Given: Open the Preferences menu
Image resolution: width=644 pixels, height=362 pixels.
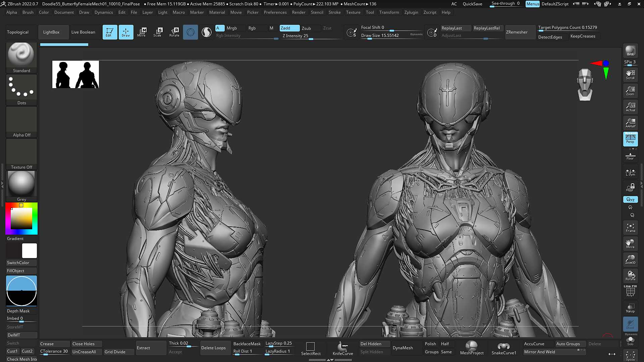Looking at the screenshot, I should [x=275, y=12].
